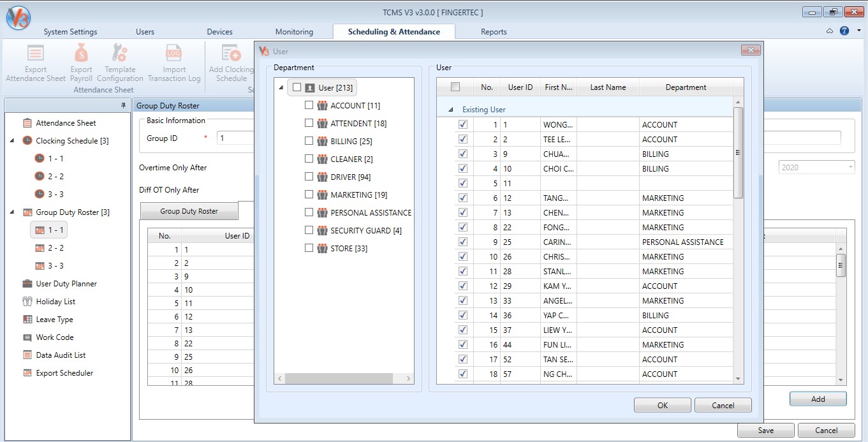Image resolution: width=868 pixels, height=442 pixels.
Task: Click the V3 application logo button
Action: (x=18, y=17)
